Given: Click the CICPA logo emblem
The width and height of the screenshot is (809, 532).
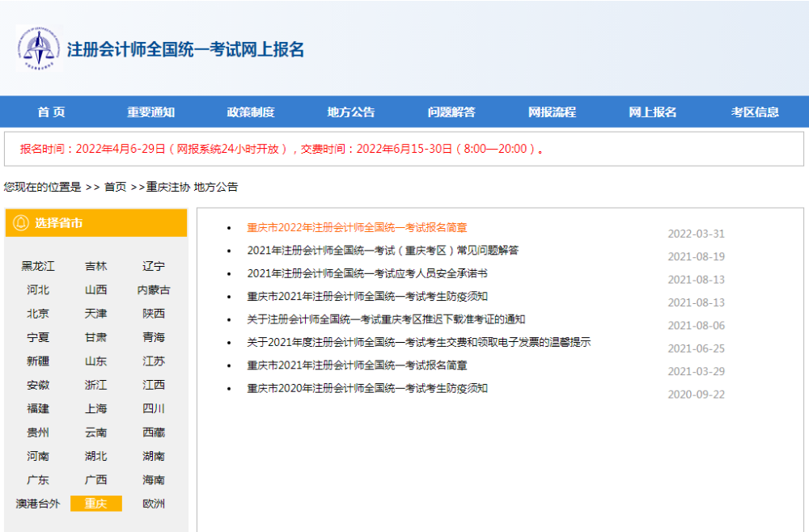Looking at the screenshot, I should click(38, 49).
